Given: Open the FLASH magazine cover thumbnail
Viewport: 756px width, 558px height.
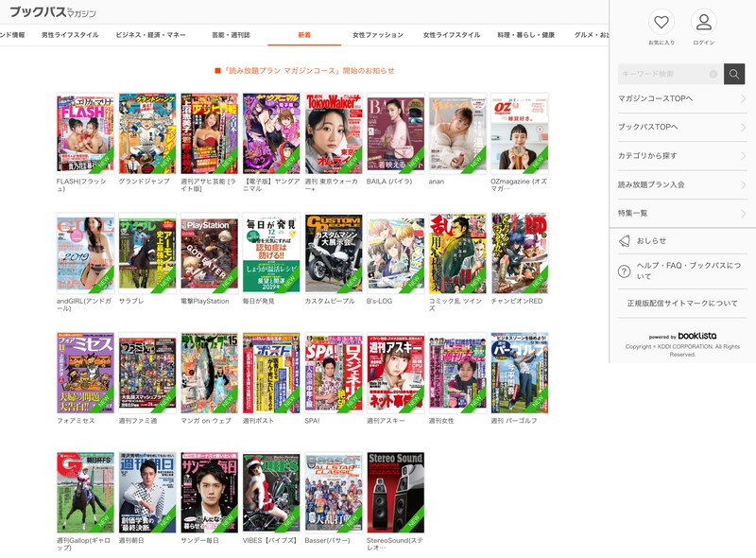Looking at the screenshot, I should [85, 133].
